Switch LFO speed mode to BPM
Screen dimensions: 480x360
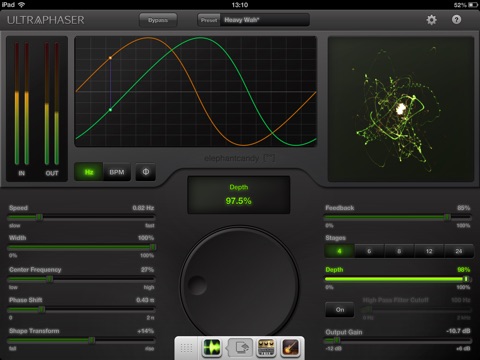[117, 172]
